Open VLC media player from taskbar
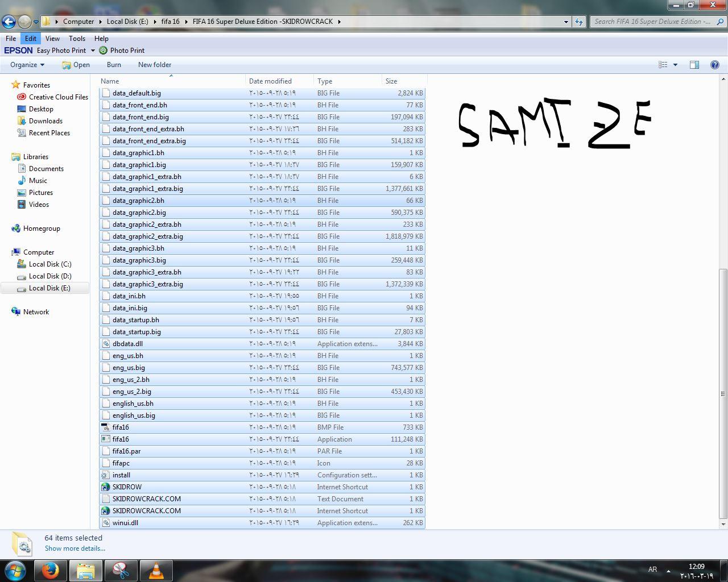Viewport: 728px width, 582px height. 156,571
